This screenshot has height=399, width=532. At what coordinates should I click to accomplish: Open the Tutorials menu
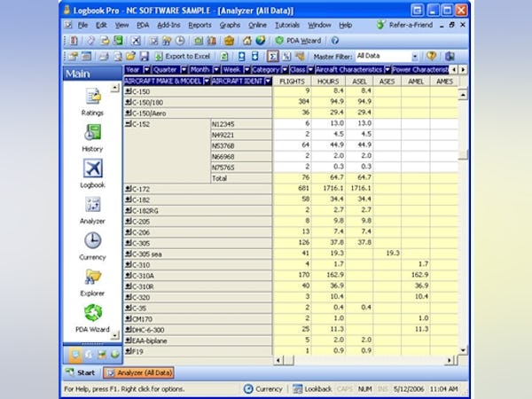point(287,25)
